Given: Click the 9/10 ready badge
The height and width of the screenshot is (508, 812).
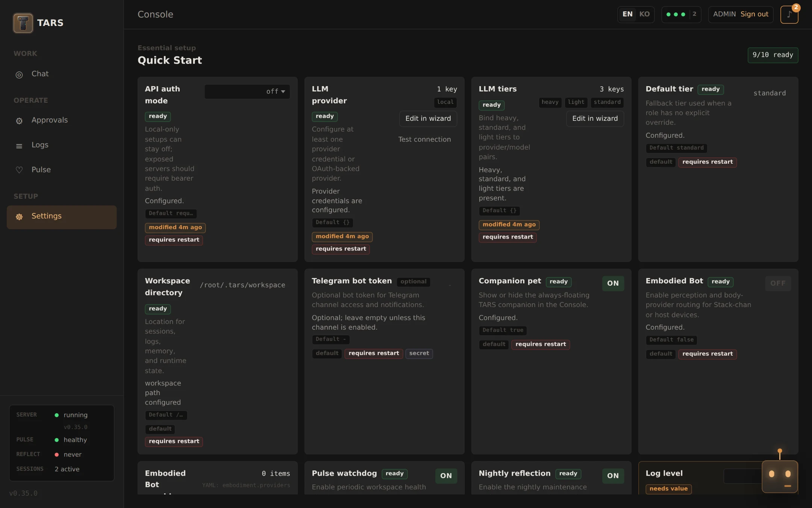Looking at the screenshot, I should (773, 55).
